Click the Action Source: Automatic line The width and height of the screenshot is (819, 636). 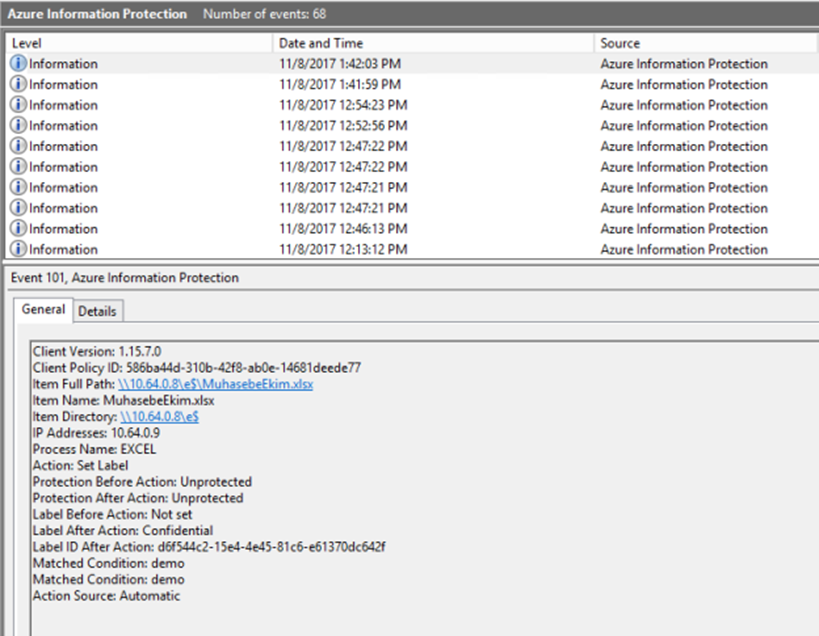[x=107, y=596]
